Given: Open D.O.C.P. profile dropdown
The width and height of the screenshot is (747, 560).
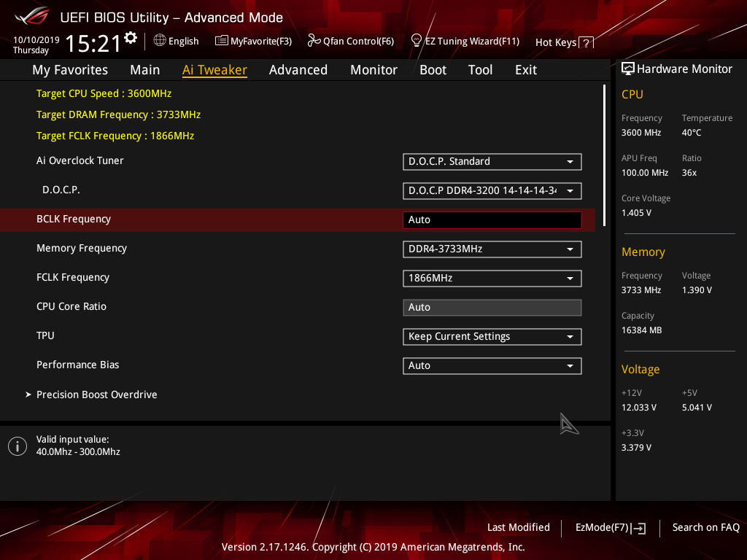Looking at the screenshot, I should (x=492, y=190).
